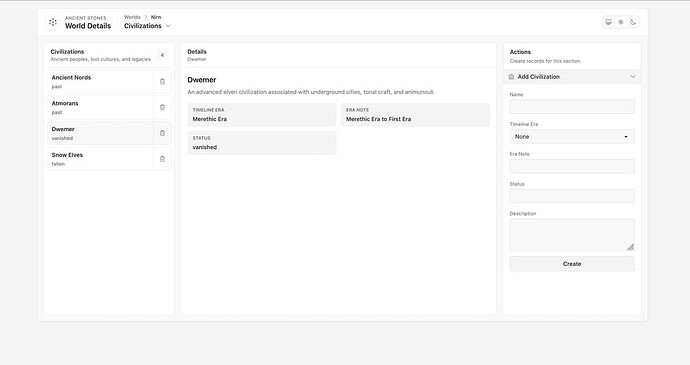
Task: Delete the Atmorans civilization
Action: point(162,107)
